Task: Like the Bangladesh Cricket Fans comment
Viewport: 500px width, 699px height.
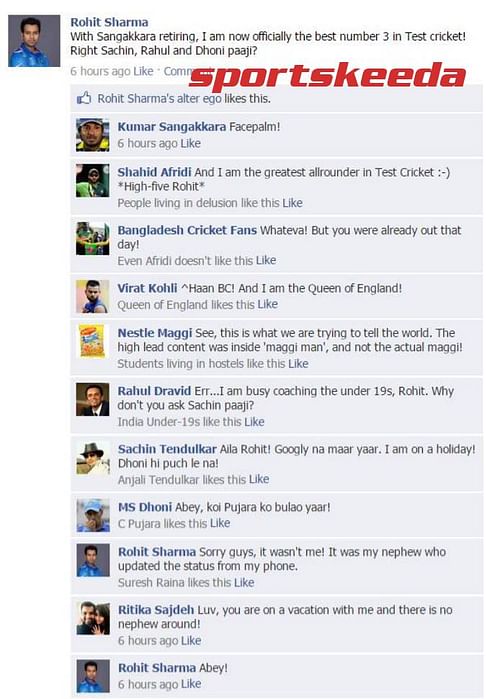Action: tap(266, 260)
